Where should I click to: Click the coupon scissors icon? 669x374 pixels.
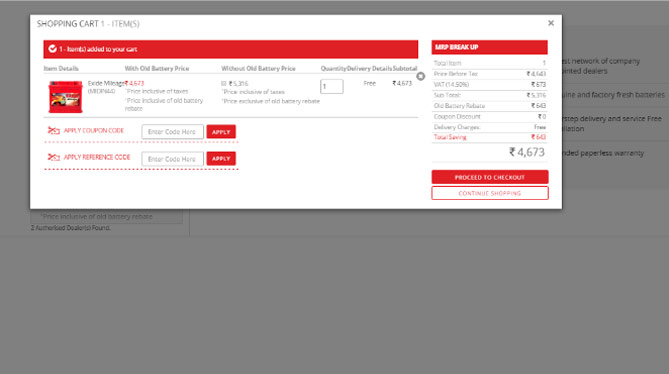pyautogui.click(x=53, y=130)
